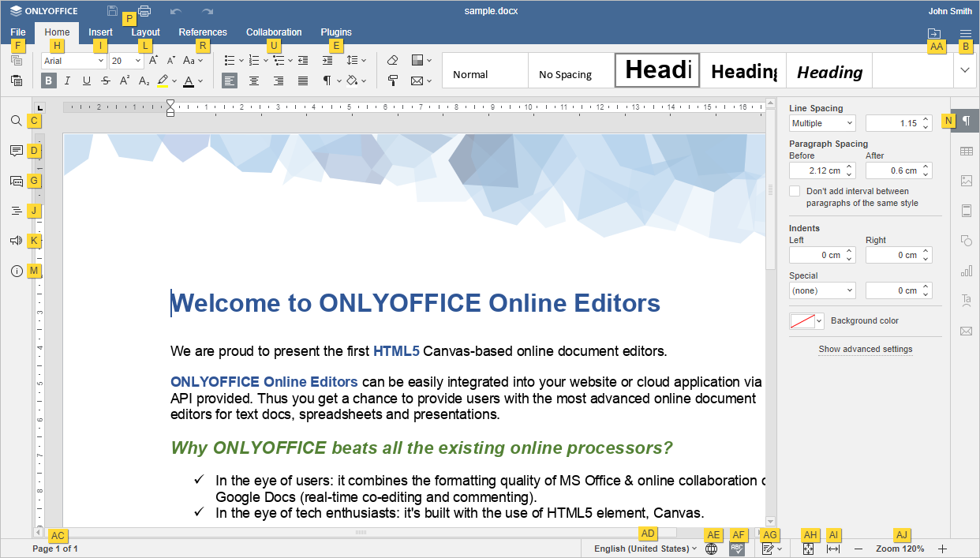Check 'Don't add interval between paragraphs' box
Viewport: 980px width, 558px height.
pos(795,191)
